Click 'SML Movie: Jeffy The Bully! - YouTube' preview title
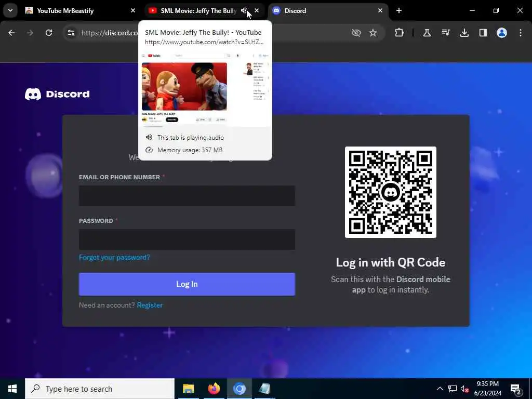The height and width of the screenshot is (399, 532). (x=203, y=33)
